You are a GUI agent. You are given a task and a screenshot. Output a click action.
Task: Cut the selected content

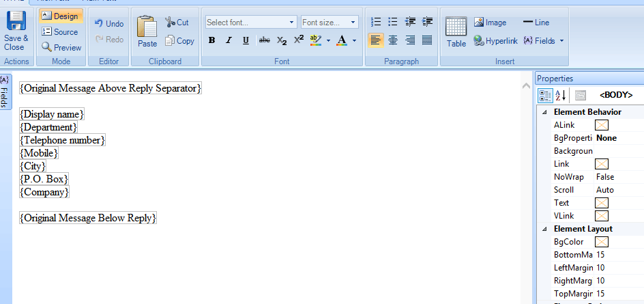point(177,23)
